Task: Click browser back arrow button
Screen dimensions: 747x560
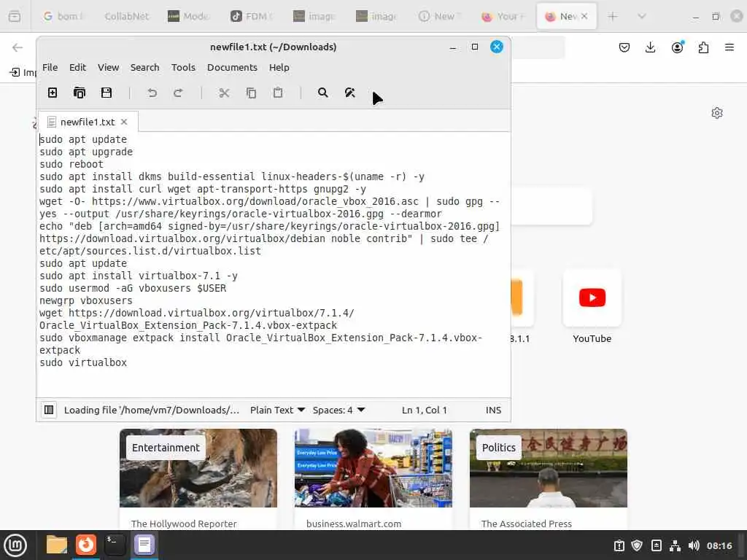Action: [x=18, y=47]
